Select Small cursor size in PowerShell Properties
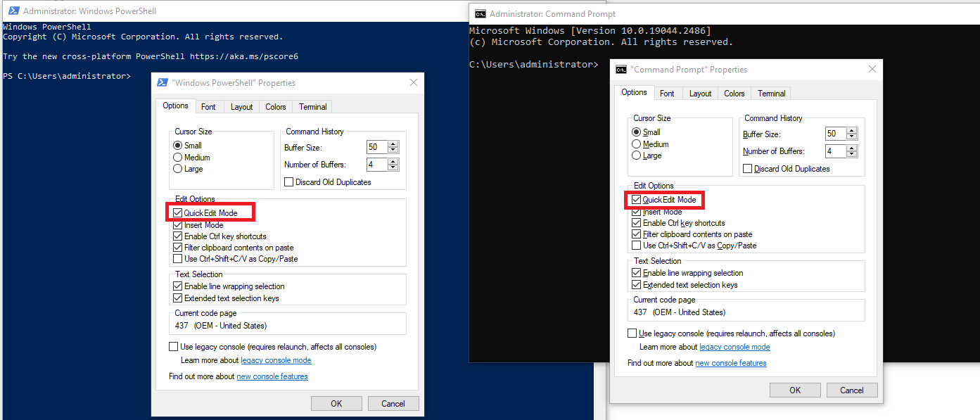The height and width of the screenshot is (420, 980). pyautogui.click(x=178, y=146)
